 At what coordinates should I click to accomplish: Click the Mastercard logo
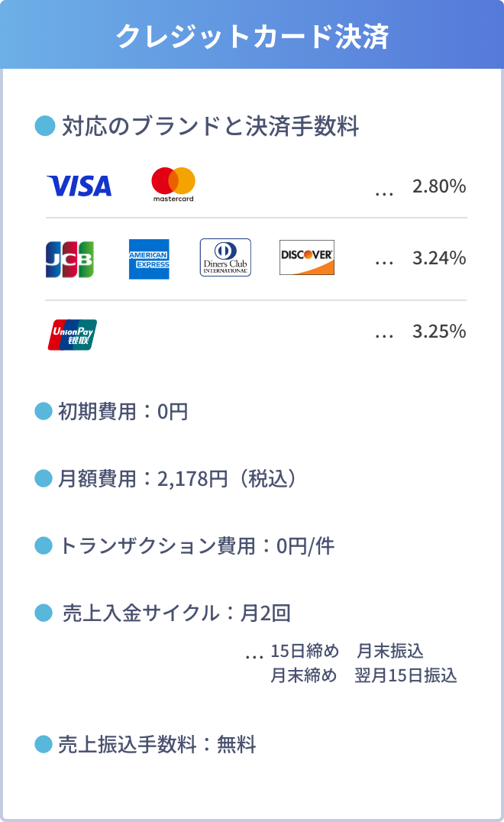coord(173,184)
